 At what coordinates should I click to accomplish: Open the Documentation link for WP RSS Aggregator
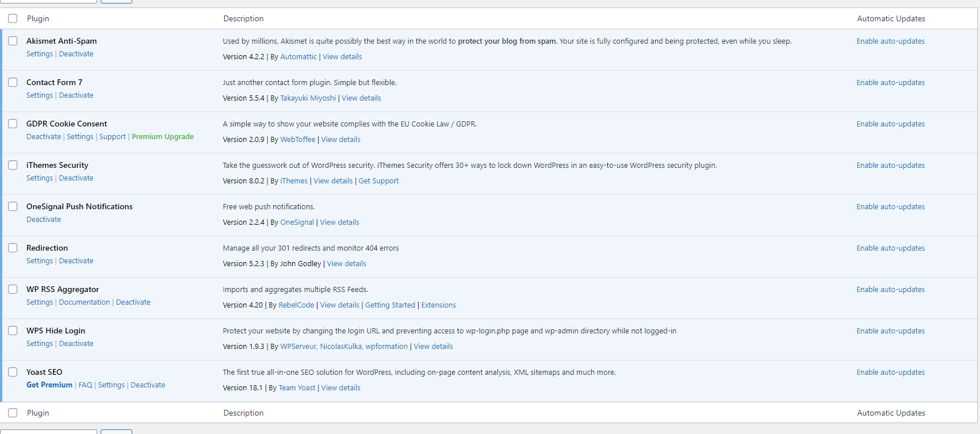coord(85,302)
